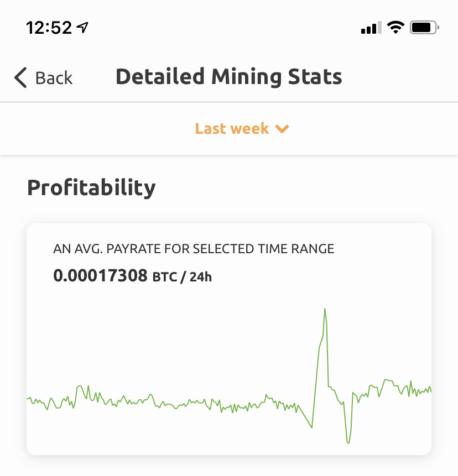Tap the 12:52 clock in status bar
The image size is (458, 476).
pos(50,28)
